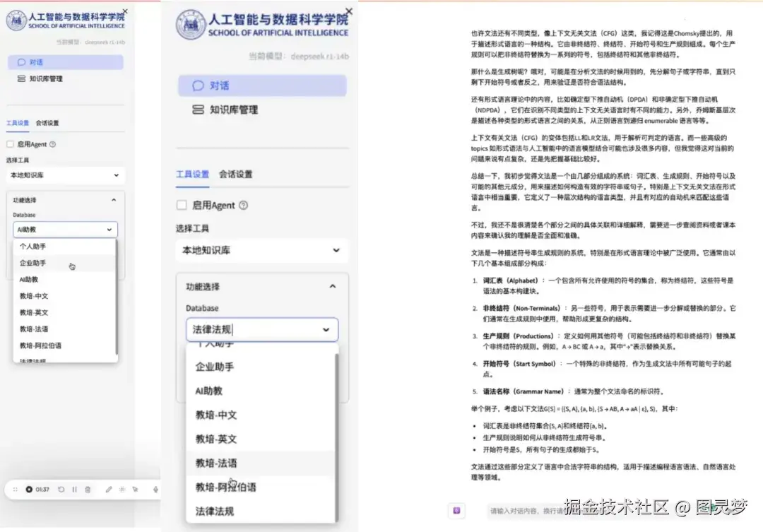Screen dimensions: 763x532
Task: Choose 教培-中文 in the enlarged dropdown list
Action: pos(260,415)
